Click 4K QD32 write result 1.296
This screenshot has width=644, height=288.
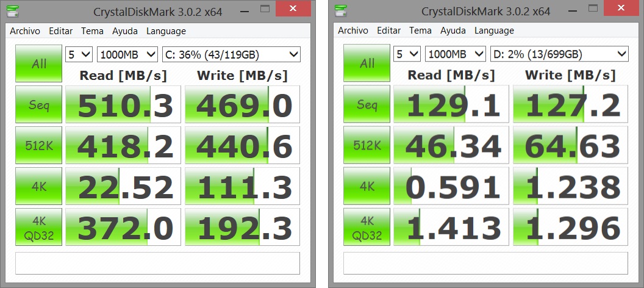point(570,226)
